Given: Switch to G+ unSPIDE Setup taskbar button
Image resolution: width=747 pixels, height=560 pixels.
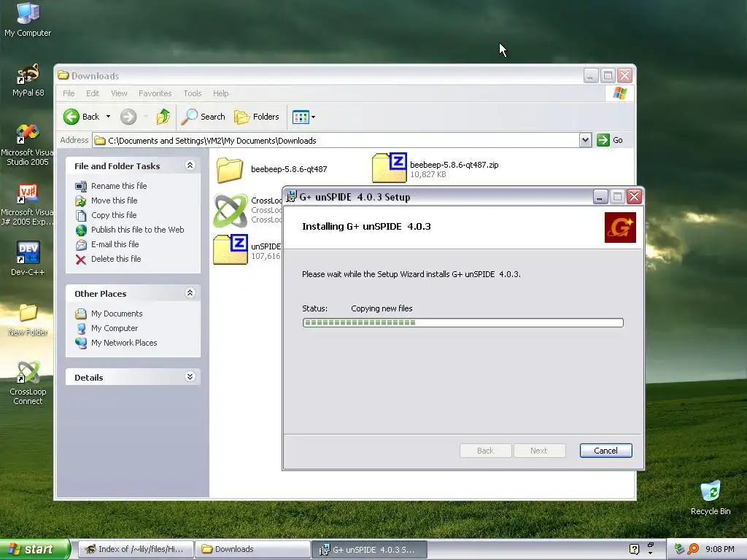Looking at the screenshot, I should [369, 550].
